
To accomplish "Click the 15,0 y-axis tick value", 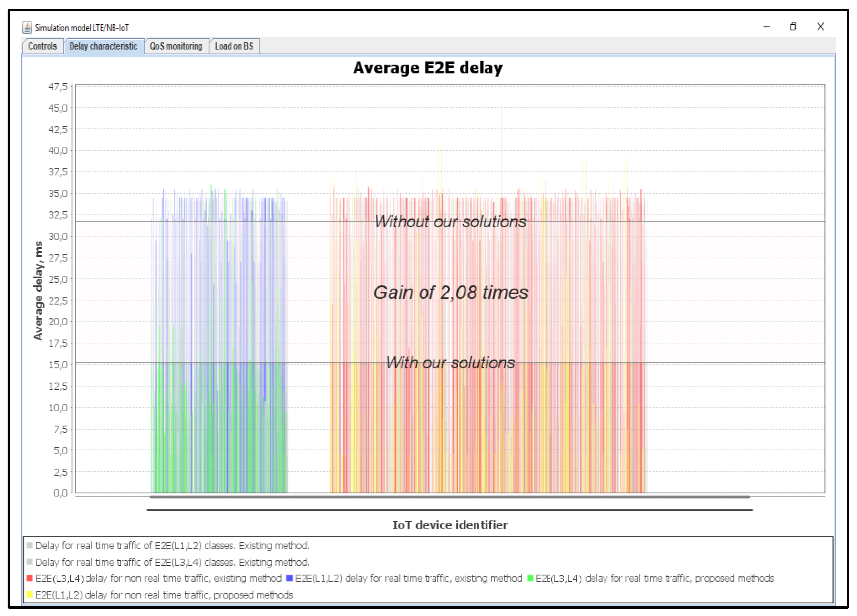I will point(58,365).
